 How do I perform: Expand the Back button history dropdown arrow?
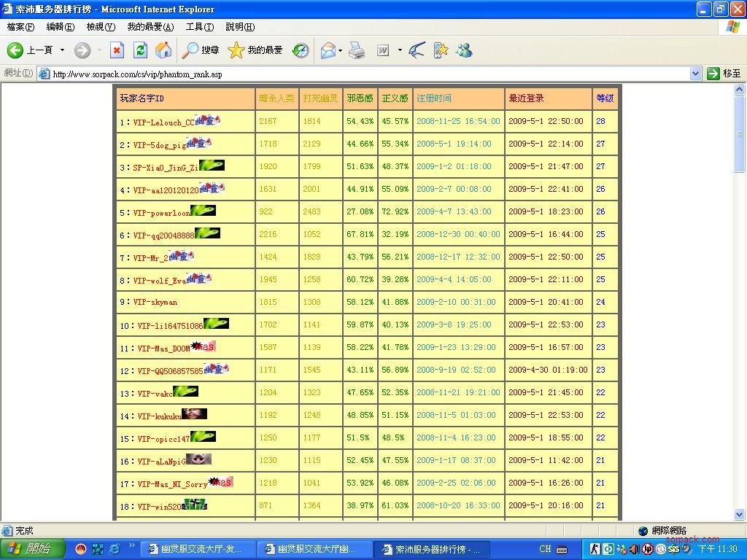pyautogui.click(x=62, y=50)
